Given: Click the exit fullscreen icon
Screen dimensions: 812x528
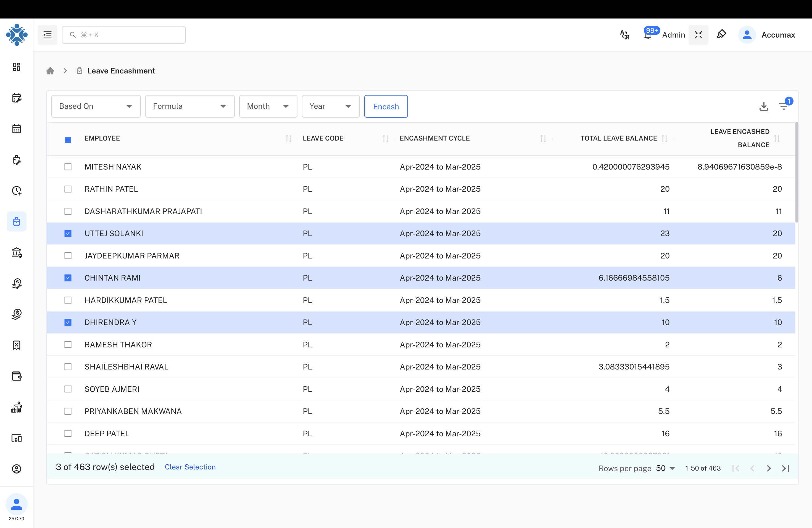Looking at the screenshot, I should pos(698,35).
